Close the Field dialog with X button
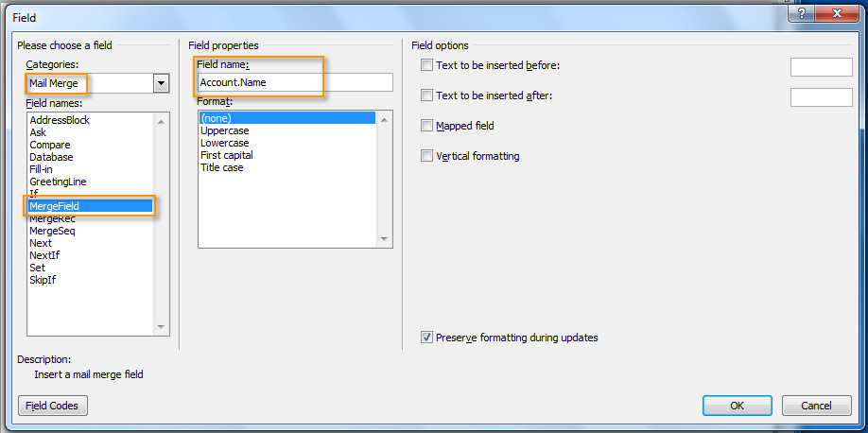Image resolution: width=868 pixels, height=433 pixels. pos(835,12)
